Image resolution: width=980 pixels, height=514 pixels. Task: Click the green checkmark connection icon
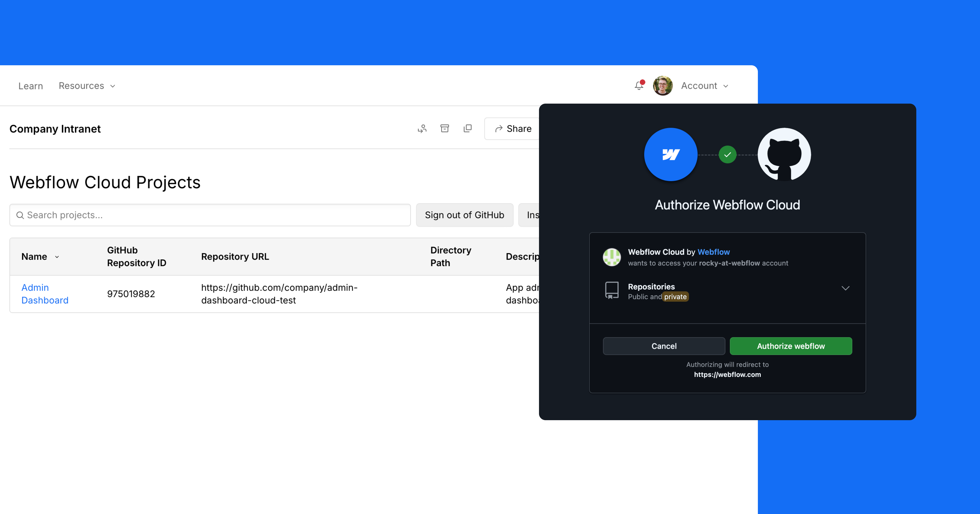tap(727, 155)
